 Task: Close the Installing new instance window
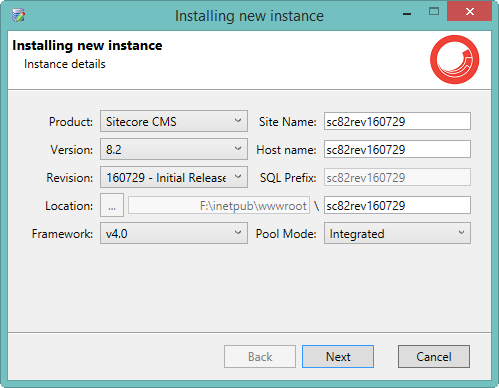tap(470, 12)
